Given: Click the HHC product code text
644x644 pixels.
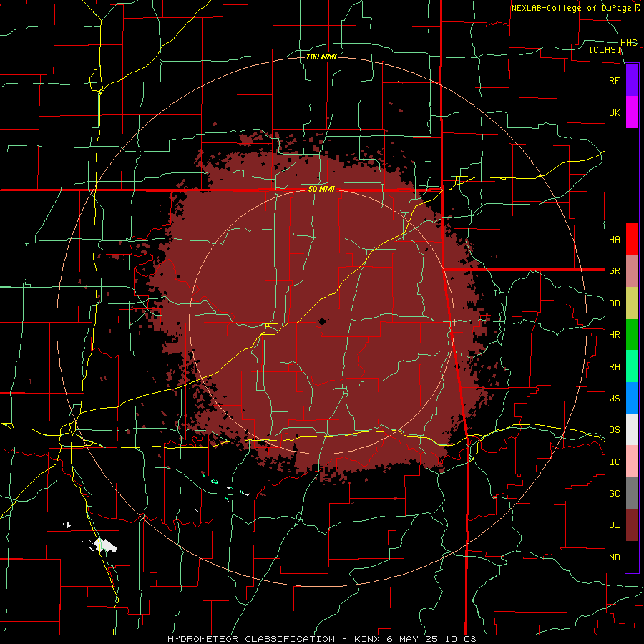Looking at the screenshot, I should [628, 43].
